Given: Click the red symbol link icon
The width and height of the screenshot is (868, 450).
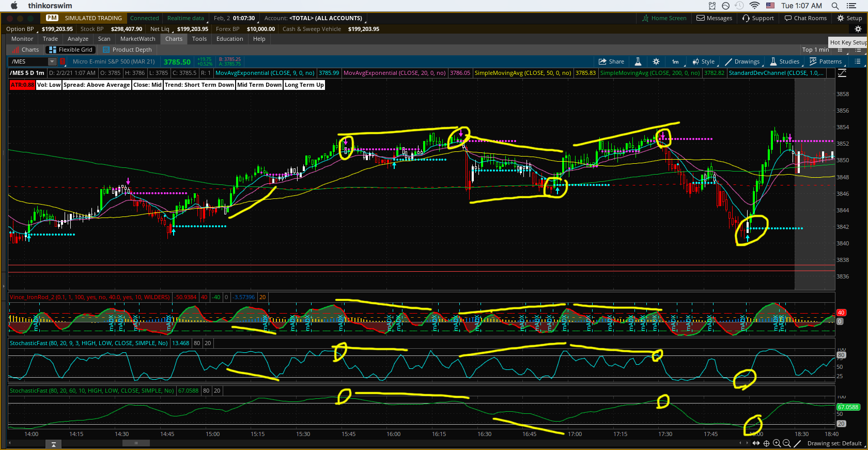Looking at the screenshot, I should pyautogui.click(x=63, y=61).
